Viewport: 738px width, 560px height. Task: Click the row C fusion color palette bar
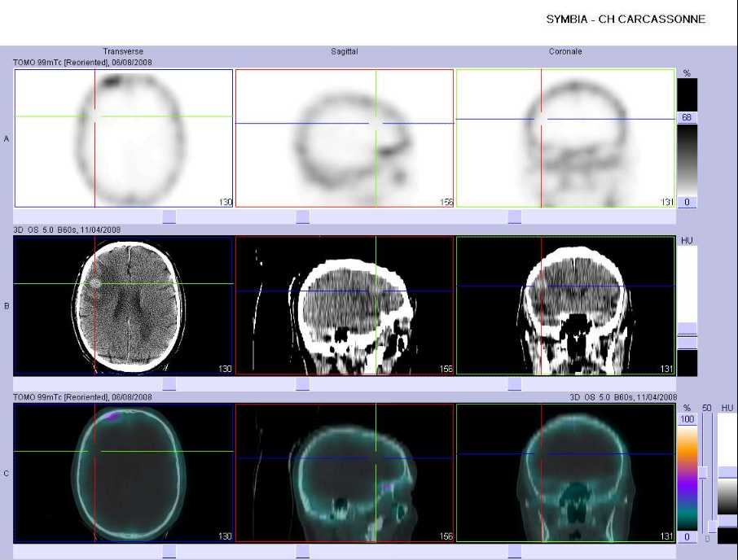coord(687,478)
